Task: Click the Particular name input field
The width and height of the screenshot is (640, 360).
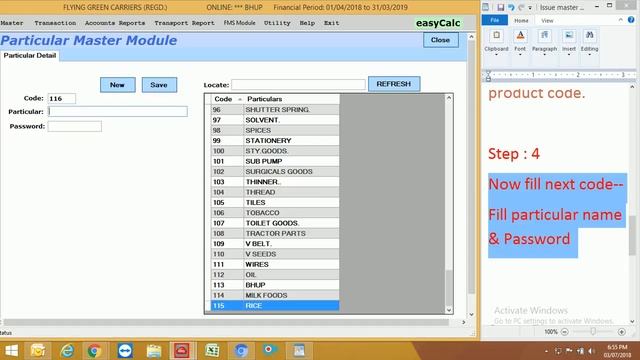Action: click(x=118, y=111)
